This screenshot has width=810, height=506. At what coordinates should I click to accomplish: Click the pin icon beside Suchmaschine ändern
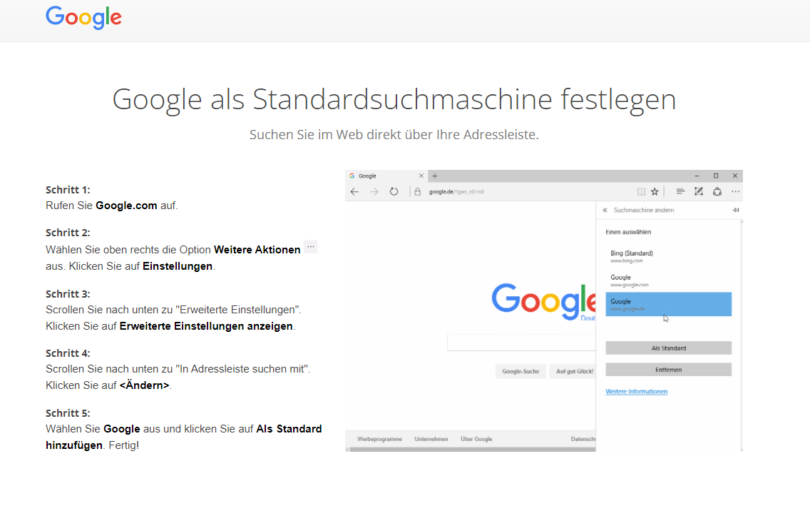point(736,210)
